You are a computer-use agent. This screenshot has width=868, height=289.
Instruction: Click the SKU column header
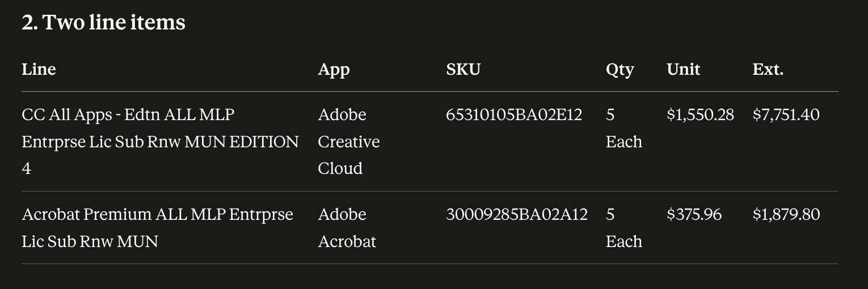[x=463, y=69]
